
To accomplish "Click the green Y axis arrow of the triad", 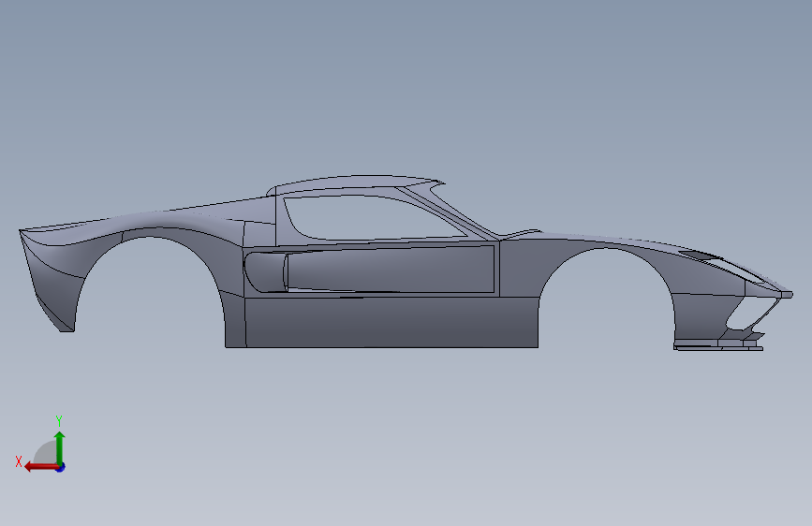I will point(60,447).
